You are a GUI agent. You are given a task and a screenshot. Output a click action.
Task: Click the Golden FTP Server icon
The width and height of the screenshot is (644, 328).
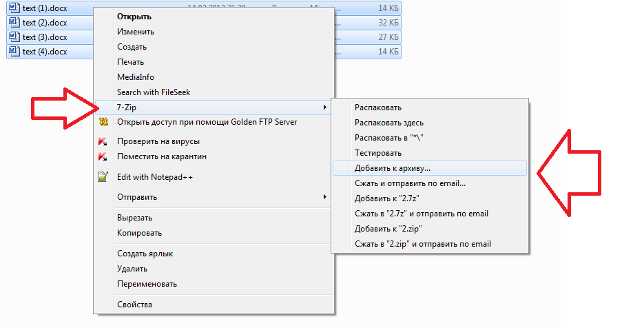[x=103, y=123]
